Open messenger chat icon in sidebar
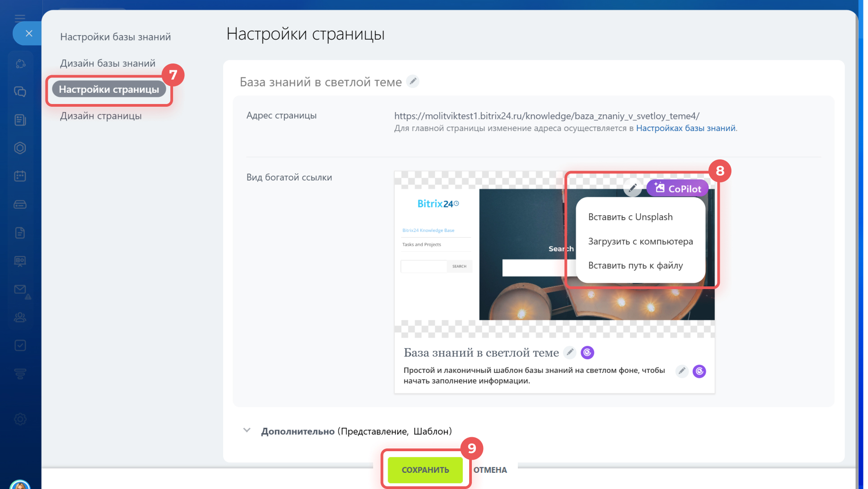The image size is (868, 489). (20, 92)
